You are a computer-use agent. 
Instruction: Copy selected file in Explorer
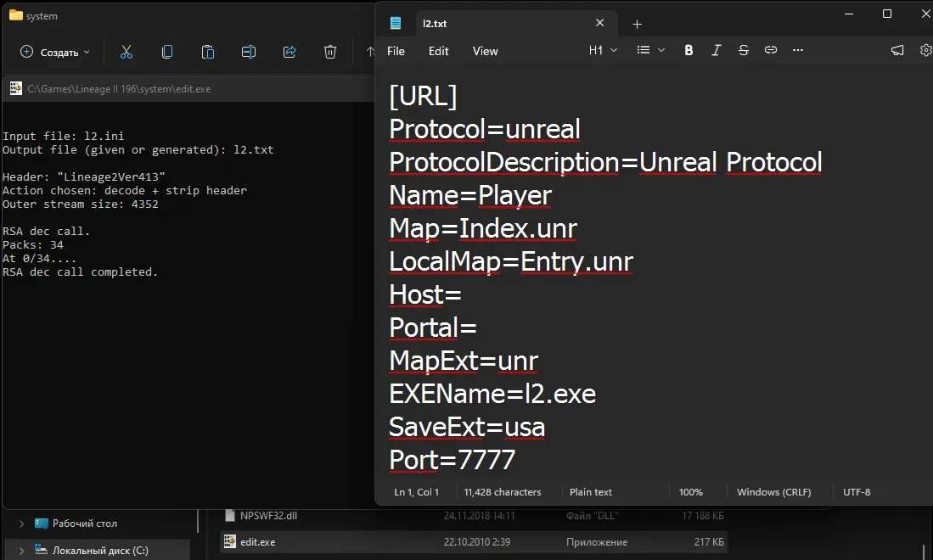(x=167, y=53)
